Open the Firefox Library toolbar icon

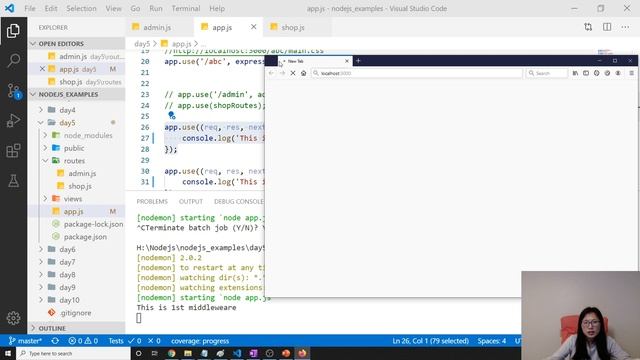[575, 73]
